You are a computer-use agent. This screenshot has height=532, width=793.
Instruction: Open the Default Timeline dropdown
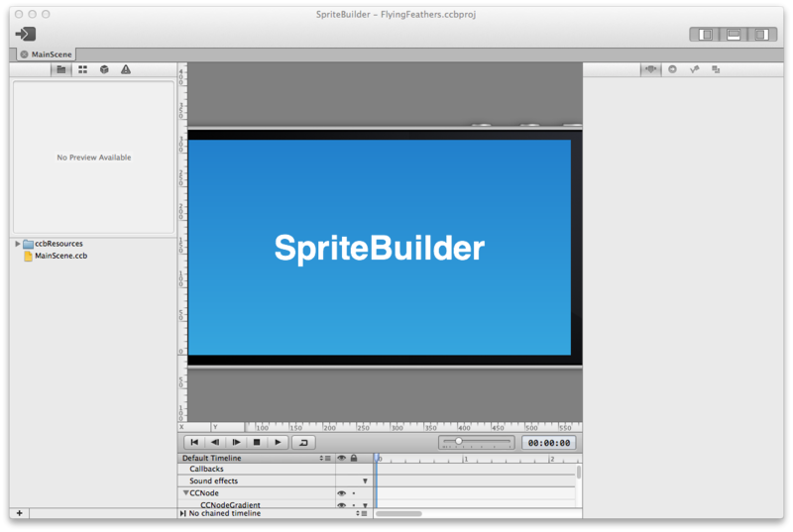(325, 459)
